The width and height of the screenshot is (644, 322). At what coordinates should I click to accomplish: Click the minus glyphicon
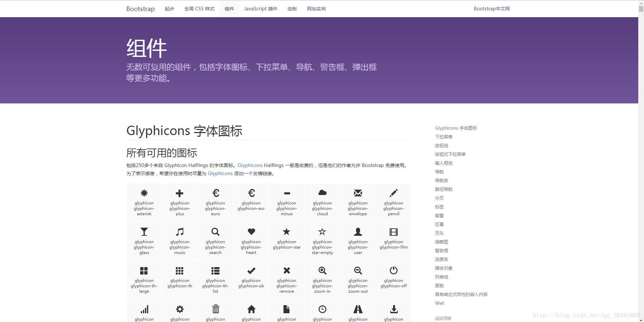[287, 193]
